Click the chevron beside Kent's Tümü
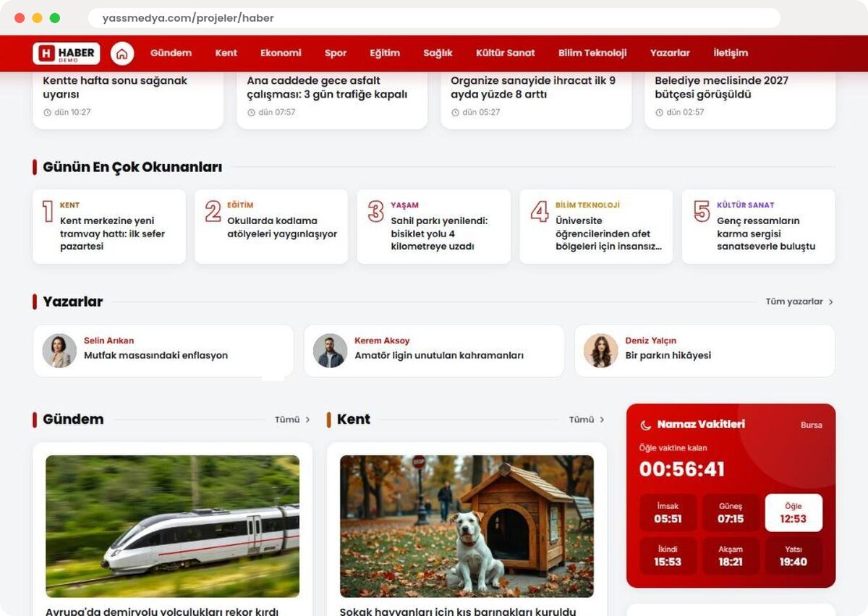The height and width of the screenshot is (616, 868). (602, 420)
